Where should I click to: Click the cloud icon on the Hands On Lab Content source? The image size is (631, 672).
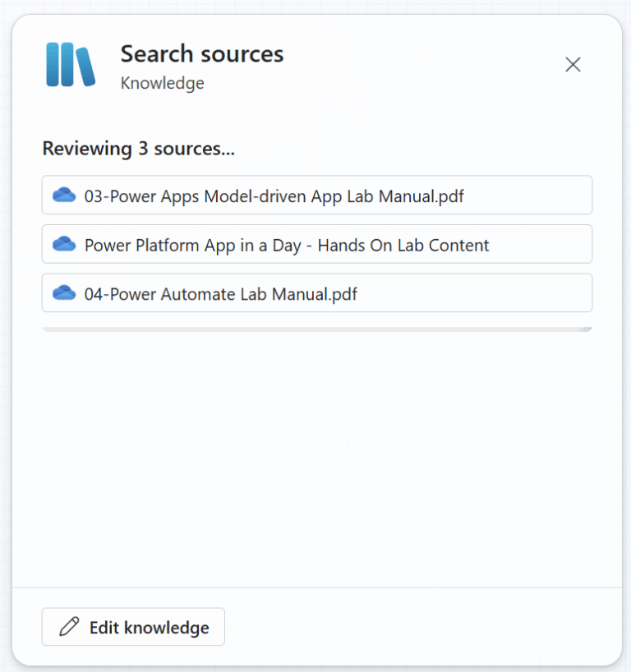pos(65,244)
